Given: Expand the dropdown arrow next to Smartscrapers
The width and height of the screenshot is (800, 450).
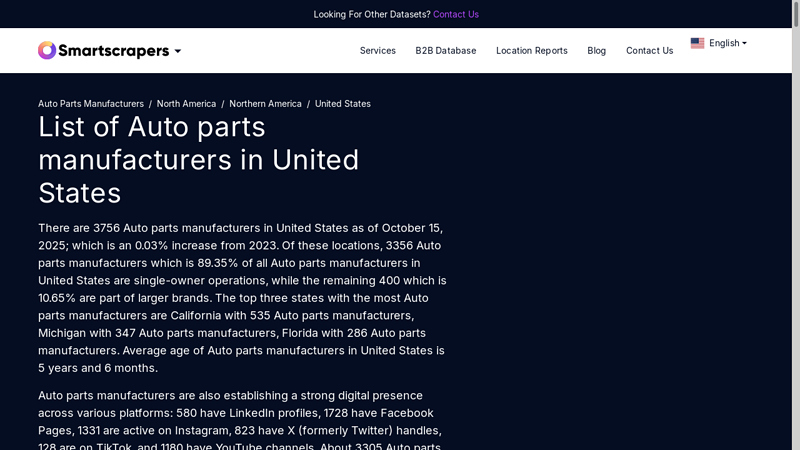Looking at the screenshot, I should [178, 51].
